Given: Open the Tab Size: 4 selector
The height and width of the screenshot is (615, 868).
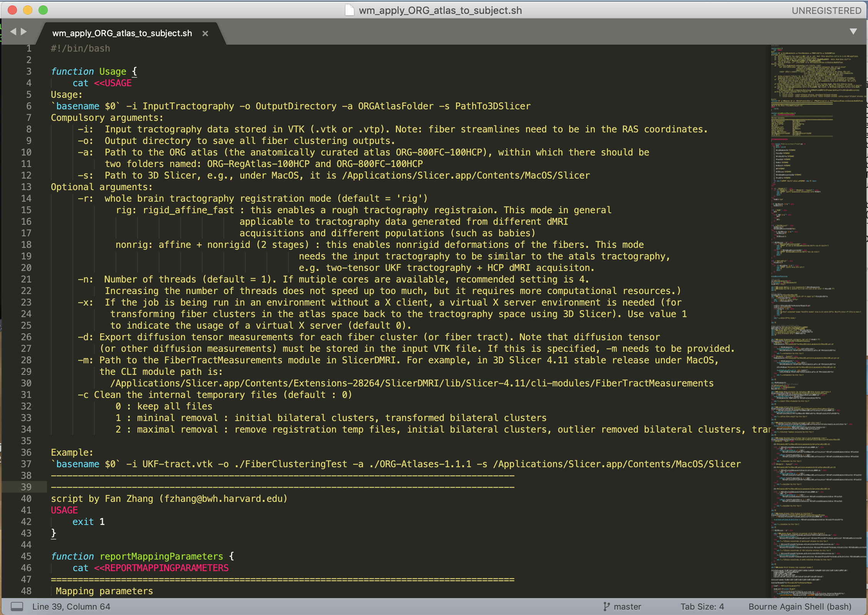Looking at the screenshot, I should [702, 606].
